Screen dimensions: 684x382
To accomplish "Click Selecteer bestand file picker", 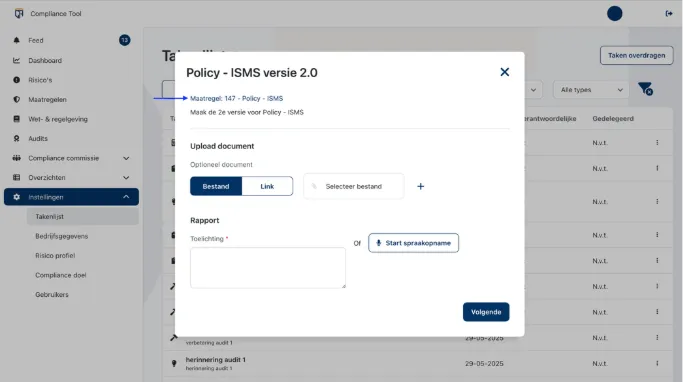I will [353, 186].
